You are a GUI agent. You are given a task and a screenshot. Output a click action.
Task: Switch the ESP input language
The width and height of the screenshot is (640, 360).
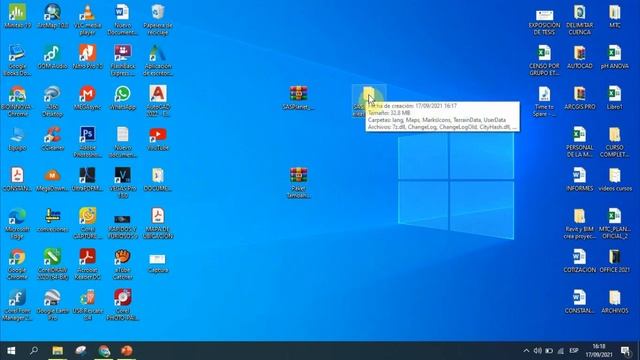pos(573,351)
